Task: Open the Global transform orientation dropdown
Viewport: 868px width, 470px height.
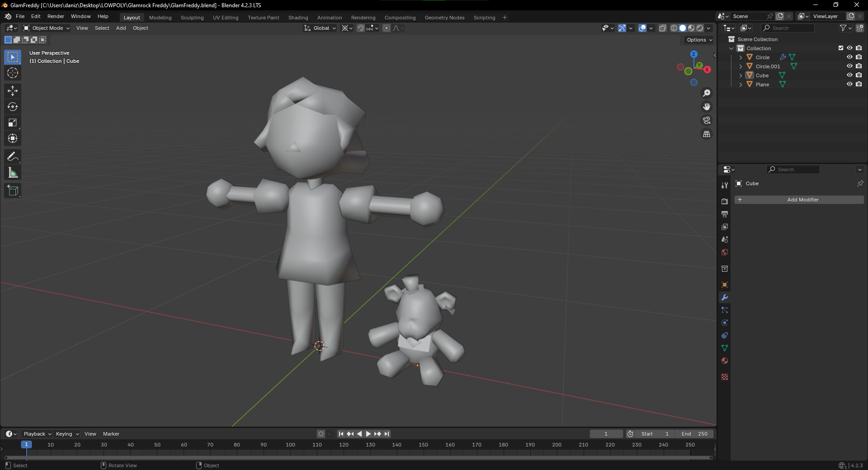Action: point(320,28)
